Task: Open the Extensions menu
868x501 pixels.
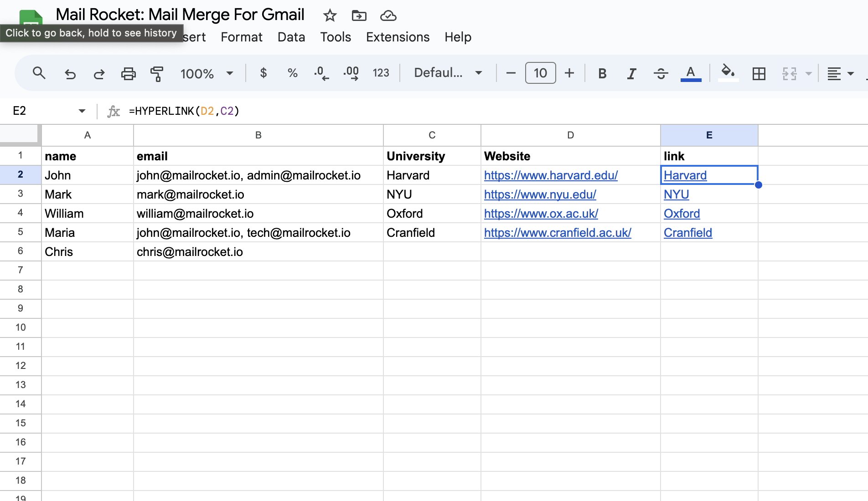Action: pos(398,37)
